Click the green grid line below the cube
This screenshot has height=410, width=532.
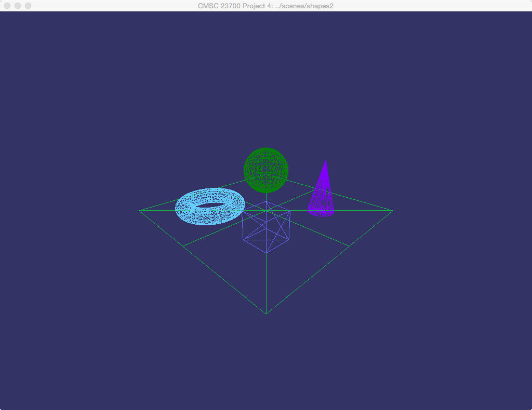pos(266,283)
